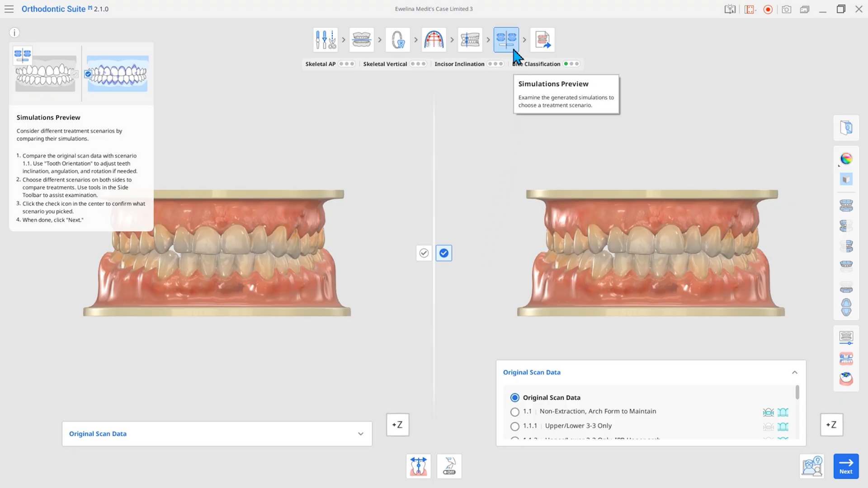Open the hamburger main menu
868x488 pixels.
tap(9, 9)
